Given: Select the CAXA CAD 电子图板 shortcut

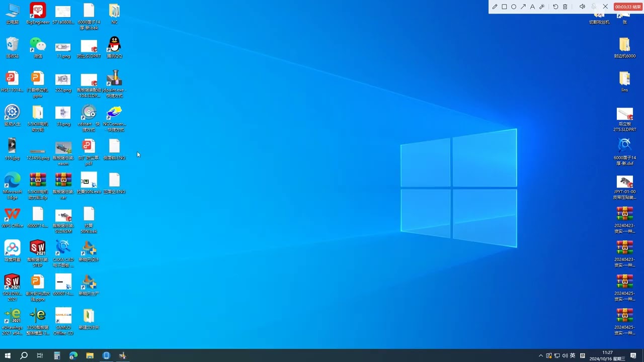Looking at the screenshot, I should (x=63, y=254).
